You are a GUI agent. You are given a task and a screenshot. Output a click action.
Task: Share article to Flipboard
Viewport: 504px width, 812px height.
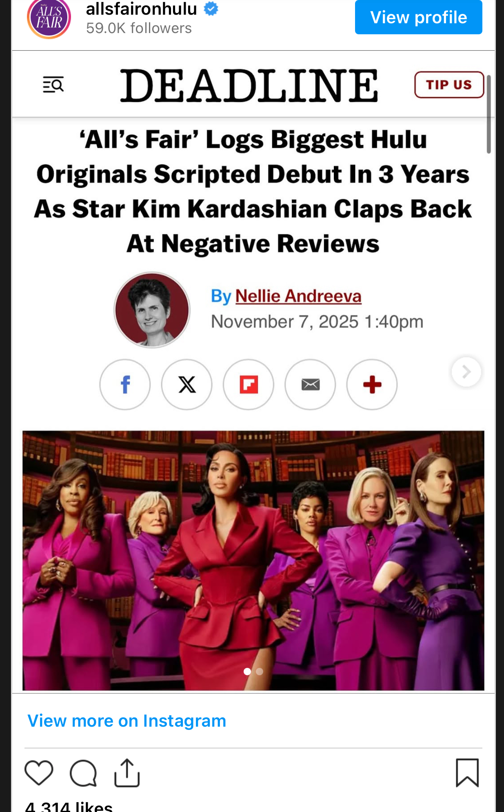point(249,385)
